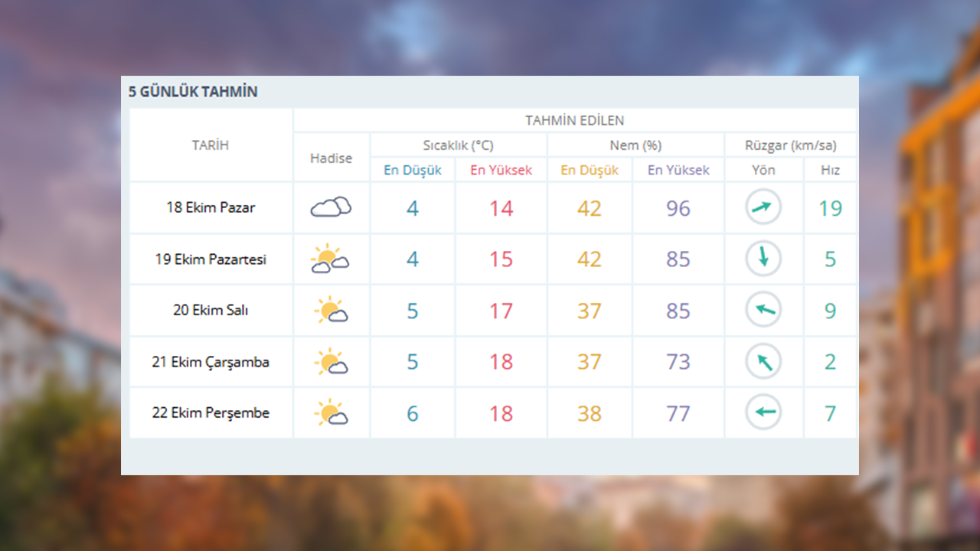Select wind speed "19" in the 18 Ekim Pazar row
Viewport: 980px width, 551px height.
830,208
